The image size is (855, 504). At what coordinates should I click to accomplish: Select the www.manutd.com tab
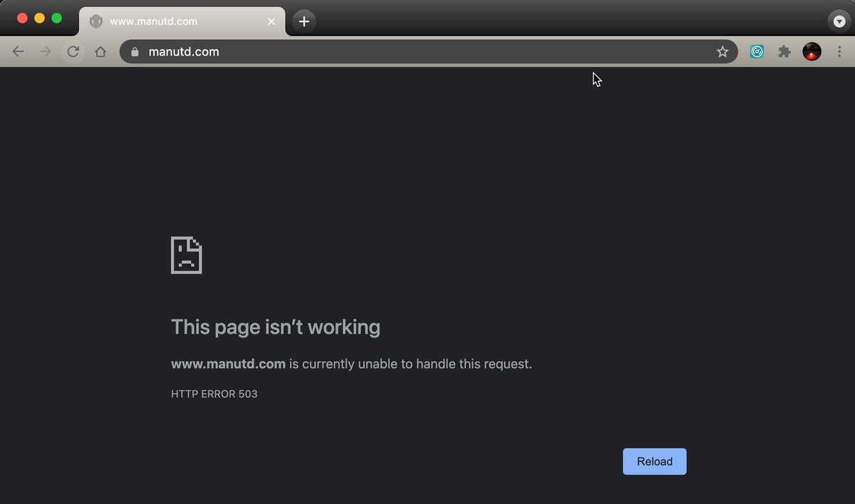point(182,21)
